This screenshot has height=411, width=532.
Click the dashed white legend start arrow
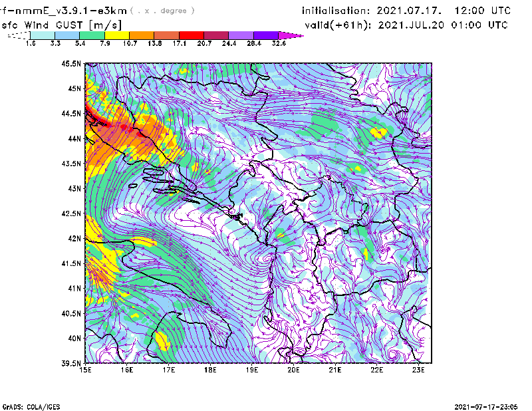(x=19, y=35)
